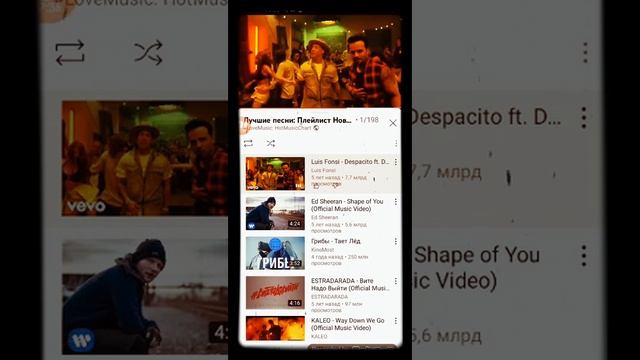640x360 pixels.
Task: Play 'ESTRADARADA - Вите Надо Выйти' title
Action: point(350,284)
